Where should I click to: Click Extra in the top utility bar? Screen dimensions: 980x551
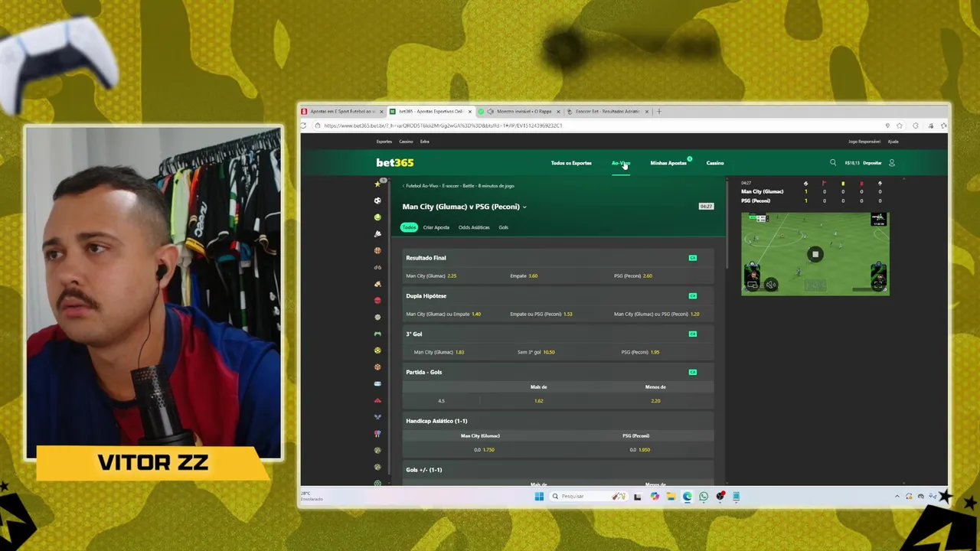(424, 142)
